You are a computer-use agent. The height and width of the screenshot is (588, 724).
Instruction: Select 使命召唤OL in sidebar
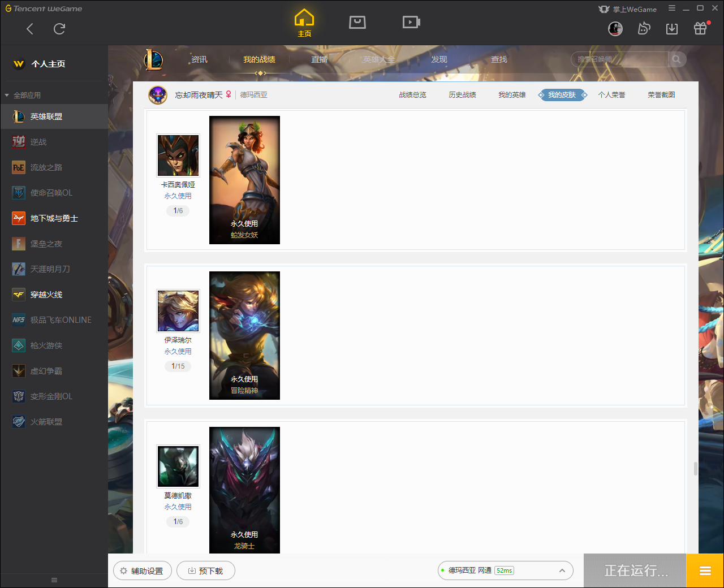coord(54,193)
